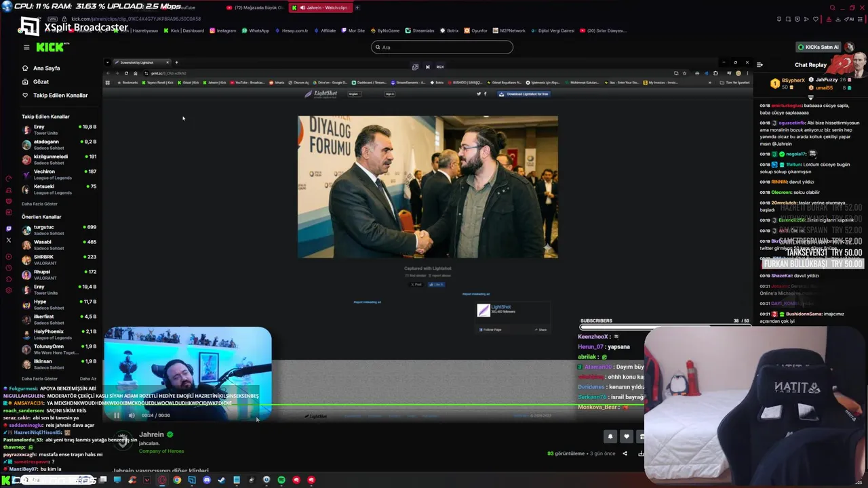
Task: Click the X icon in Opera sidebar
Action: click(x=8, y=240)
